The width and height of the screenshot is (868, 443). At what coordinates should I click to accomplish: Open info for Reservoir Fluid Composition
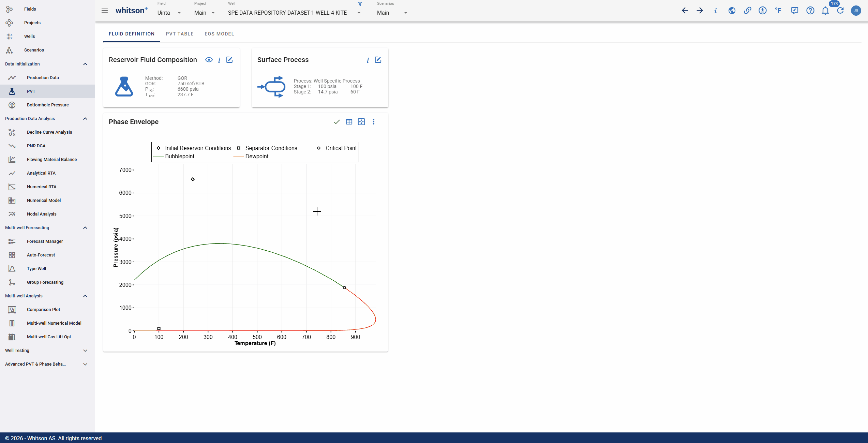pos(219,60)
